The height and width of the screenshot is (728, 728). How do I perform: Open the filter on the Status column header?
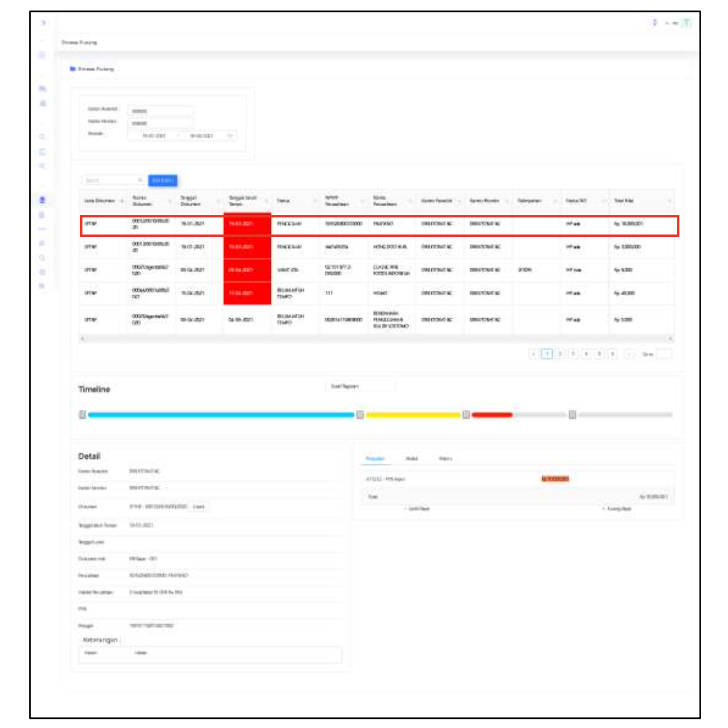pos(314,201)
